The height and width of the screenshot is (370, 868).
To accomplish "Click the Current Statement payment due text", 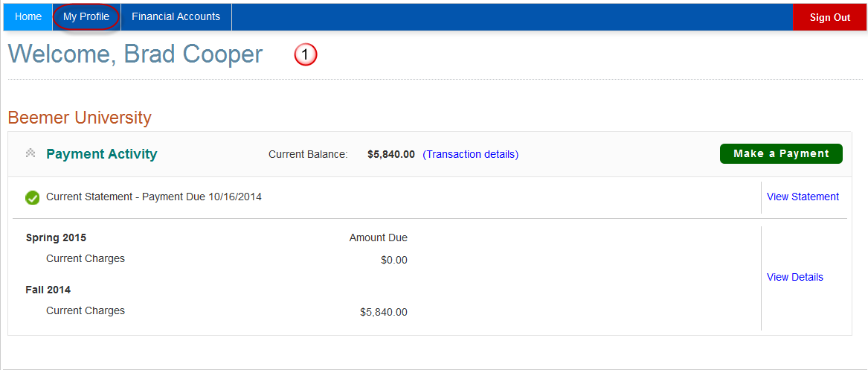I will [x=154, y=197].
